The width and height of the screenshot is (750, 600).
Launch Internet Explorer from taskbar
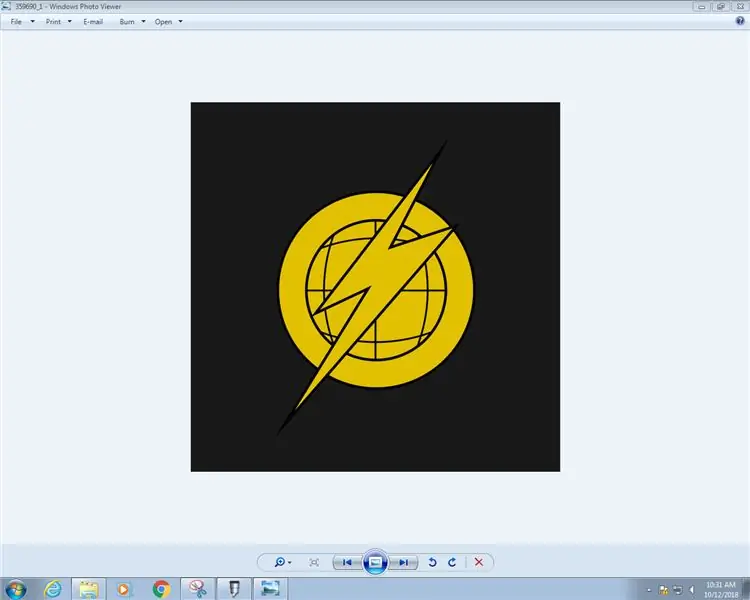[x=53, y=589]
